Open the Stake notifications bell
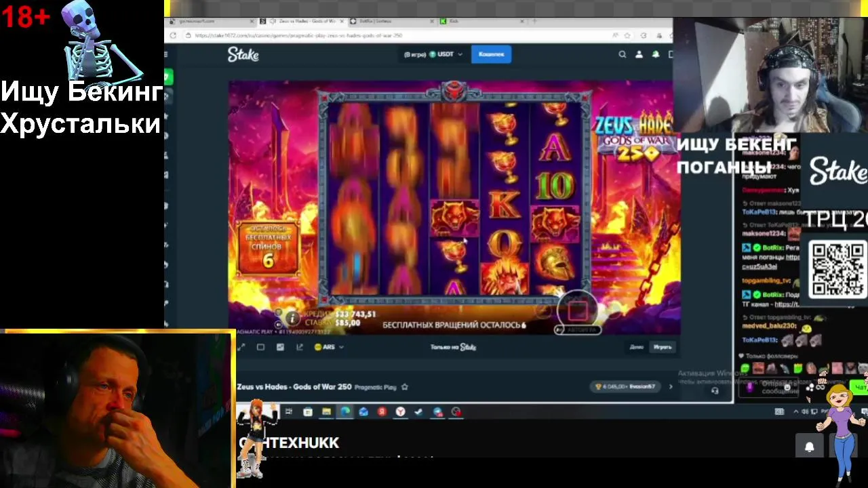Viewport: 868px width, 488px height. (656, 54)
